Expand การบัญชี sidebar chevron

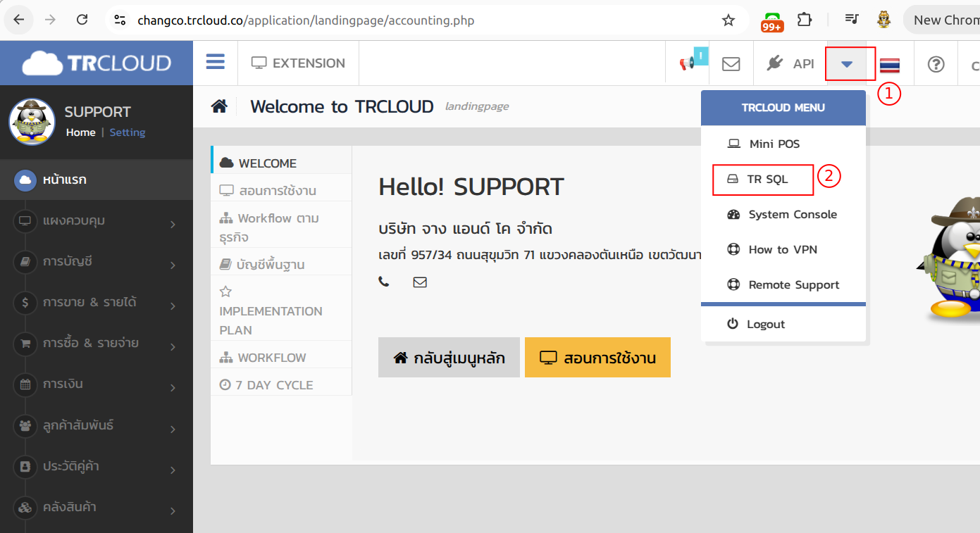click(x=173, y=265)
